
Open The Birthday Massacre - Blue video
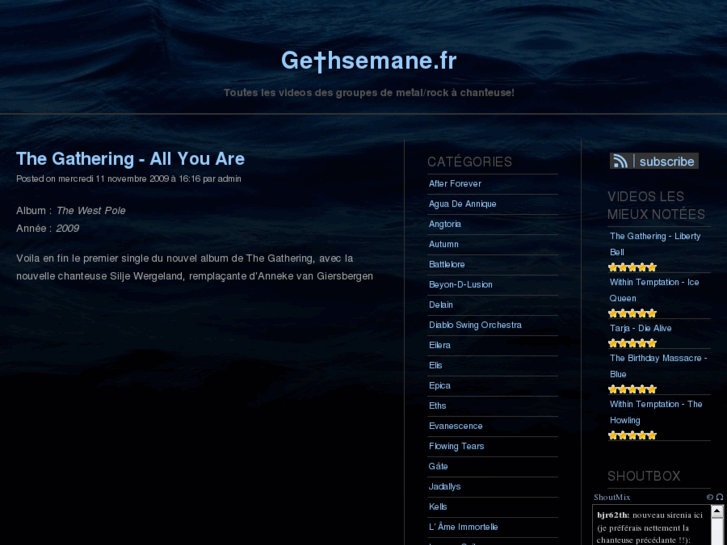[658, 366]
